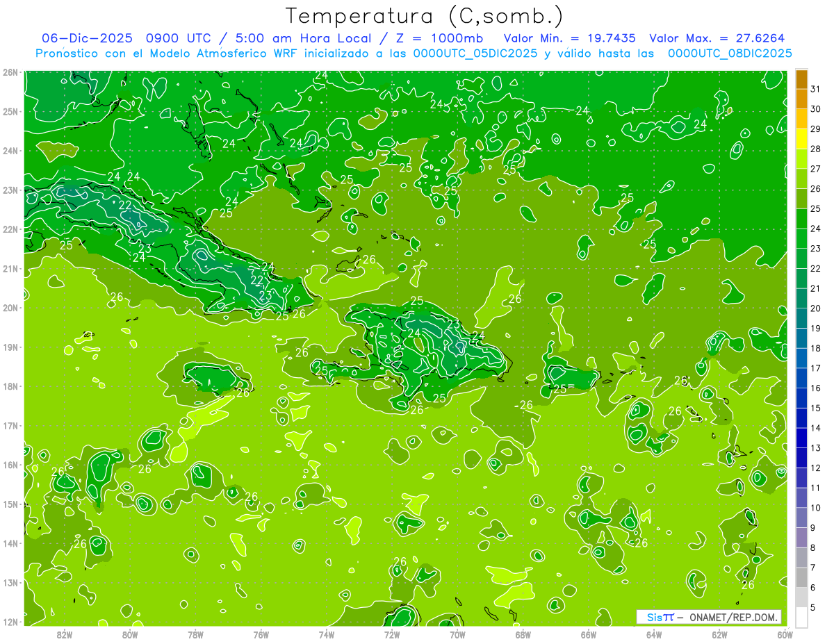Image resolution: width=834 pixels, height=644 pixels.
Task: Click the 'Valor Max. = 27.6264' readout
Action: (717, 38)
